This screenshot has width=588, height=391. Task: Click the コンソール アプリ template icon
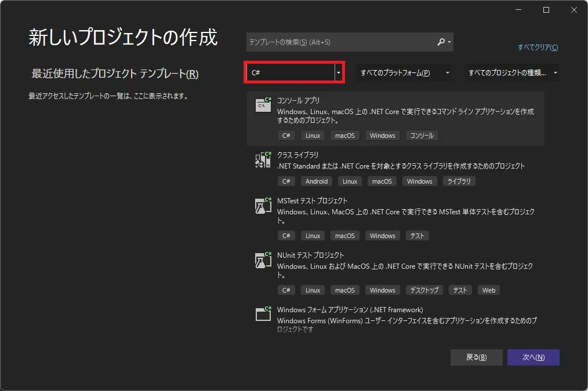(263, 105)
